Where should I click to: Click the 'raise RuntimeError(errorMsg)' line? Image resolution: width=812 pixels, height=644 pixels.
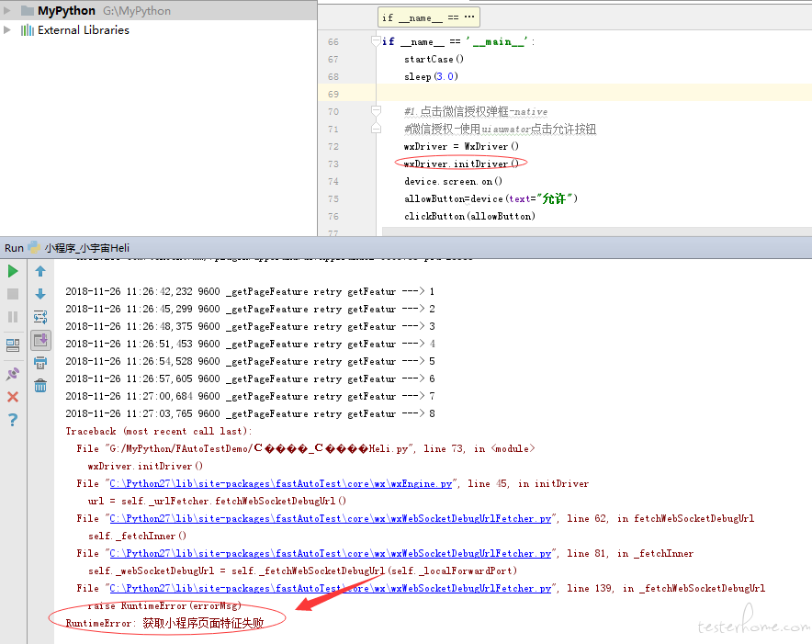click(x=164, y=605)
